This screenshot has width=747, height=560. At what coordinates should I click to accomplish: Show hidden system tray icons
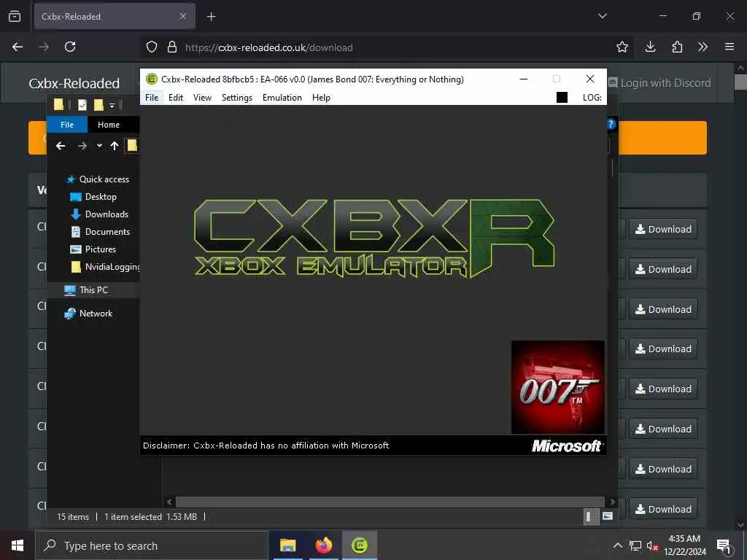click(617, 545)
